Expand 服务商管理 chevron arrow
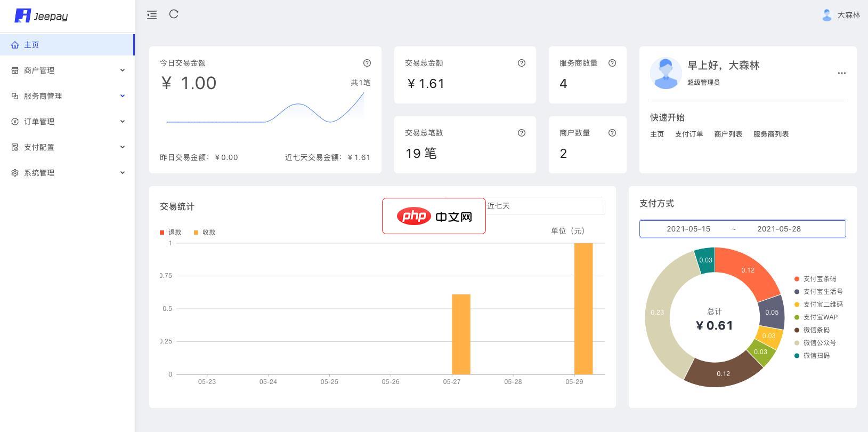Viewport: 868px width, 432px height. point(123,96)
